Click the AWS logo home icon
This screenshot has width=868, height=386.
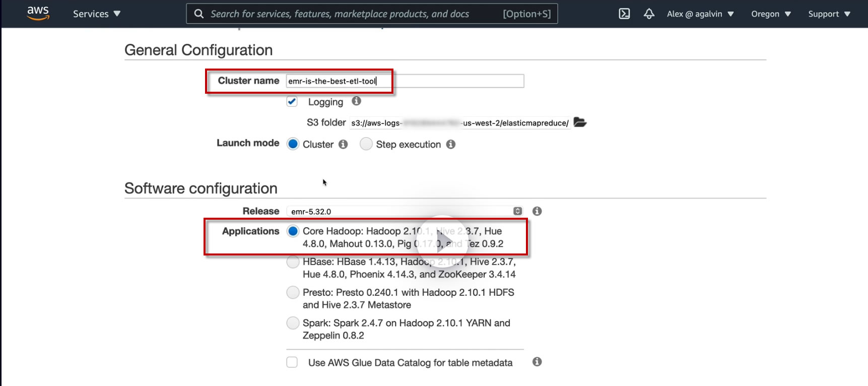(38, 13)
